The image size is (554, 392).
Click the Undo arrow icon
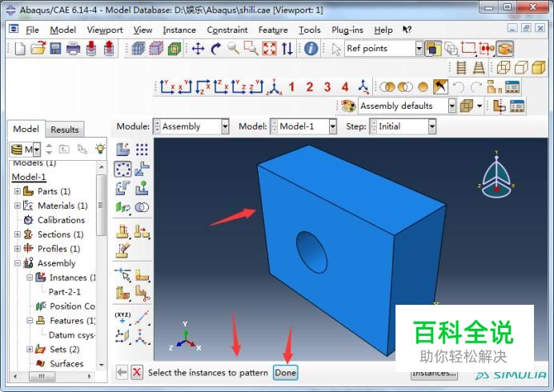(x=458, y=87)
